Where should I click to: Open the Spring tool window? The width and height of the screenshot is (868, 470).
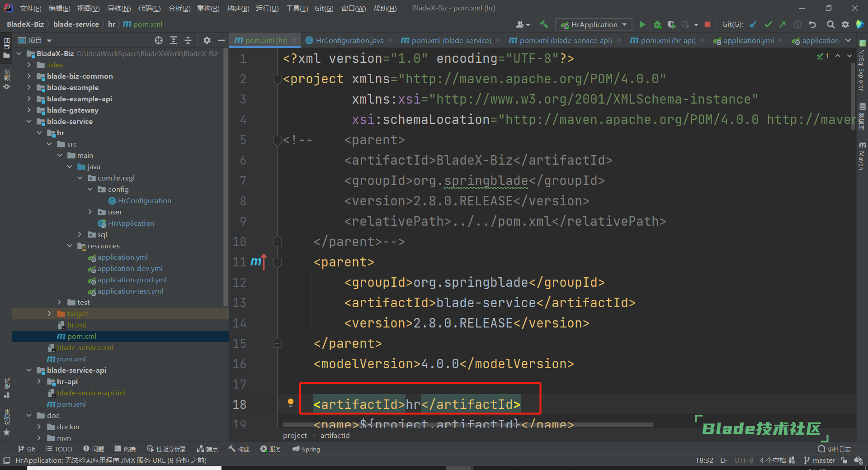306,449
